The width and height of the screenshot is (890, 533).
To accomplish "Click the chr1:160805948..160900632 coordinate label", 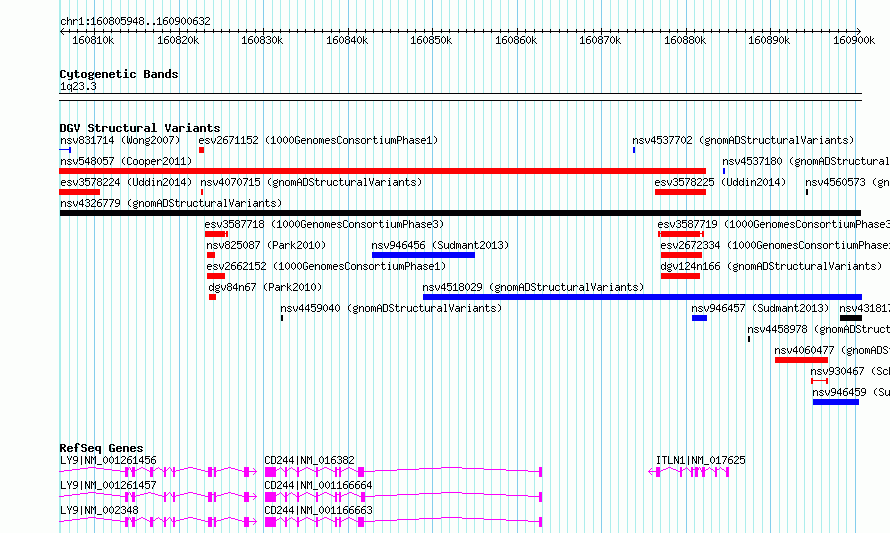I will 135,21.
